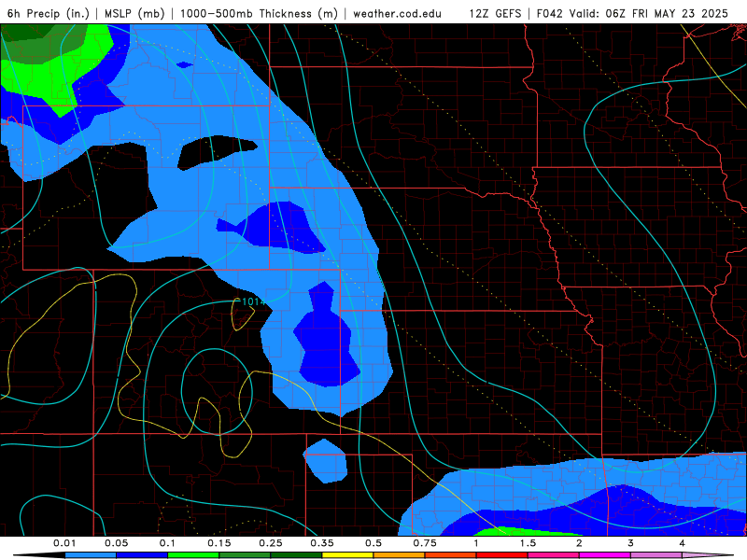Image resolution: width=747 pixels, height=560 pixels.
Task: Click the violet right arrow end of colorbar
Action: [709, 555]
